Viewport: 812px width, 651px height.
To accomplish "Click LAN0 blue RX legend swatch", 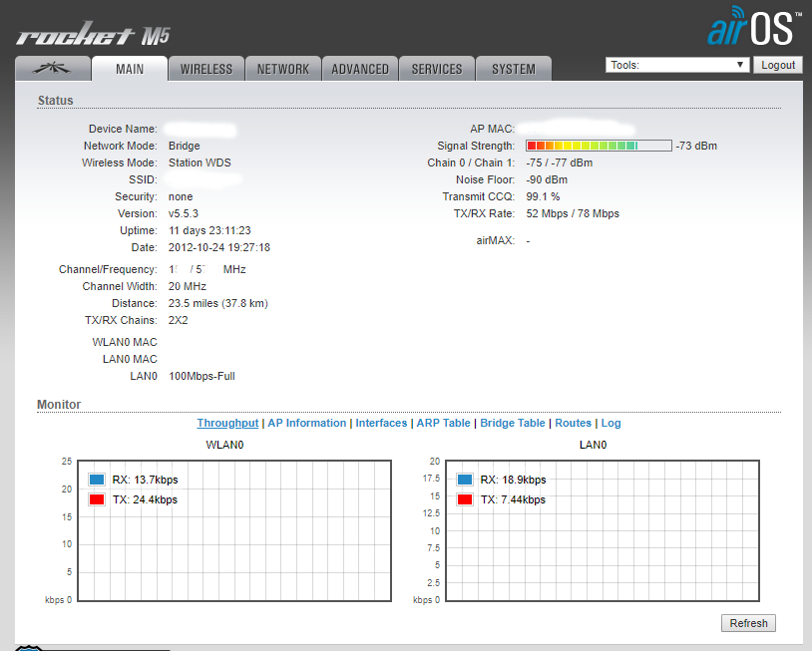I will pyautogui.click(x=465, y=480).
